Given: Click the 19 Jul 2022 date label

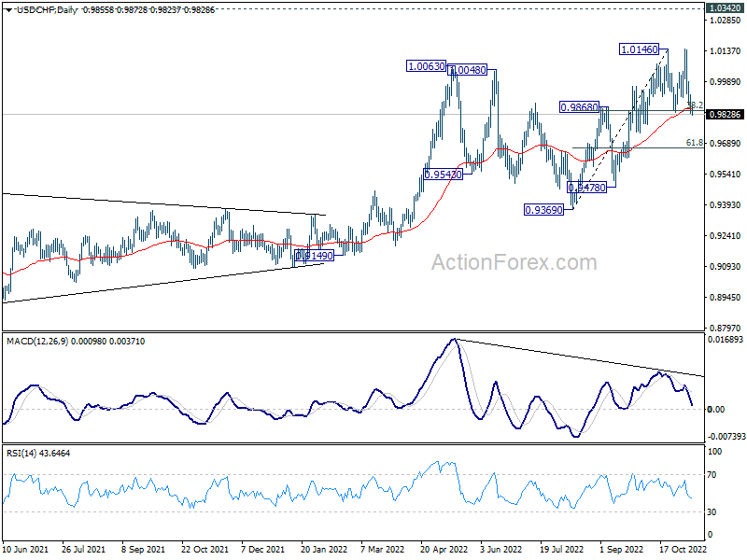Looking at the screenshot, I should point(562,549).
